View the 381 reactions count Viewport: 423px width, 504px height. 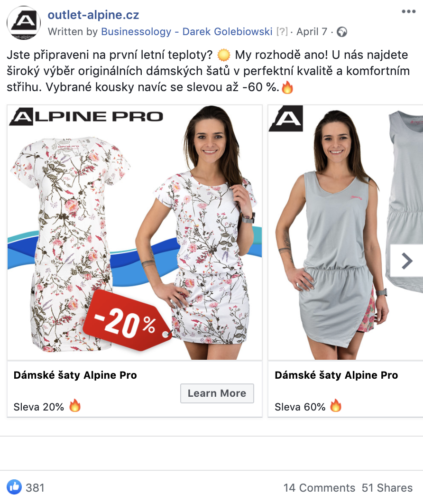35,487
